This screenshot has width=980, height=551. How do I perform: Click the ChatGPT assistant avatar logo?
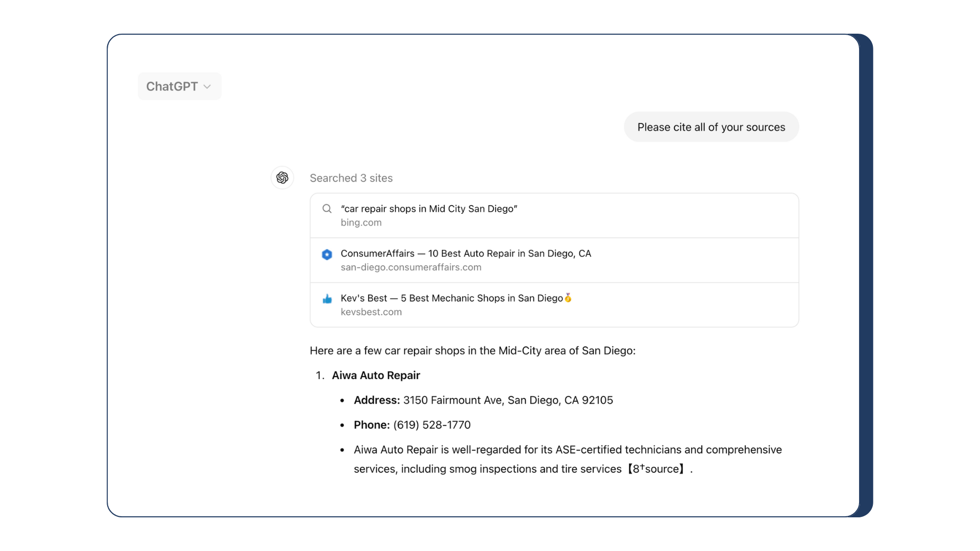pos(282,178)
